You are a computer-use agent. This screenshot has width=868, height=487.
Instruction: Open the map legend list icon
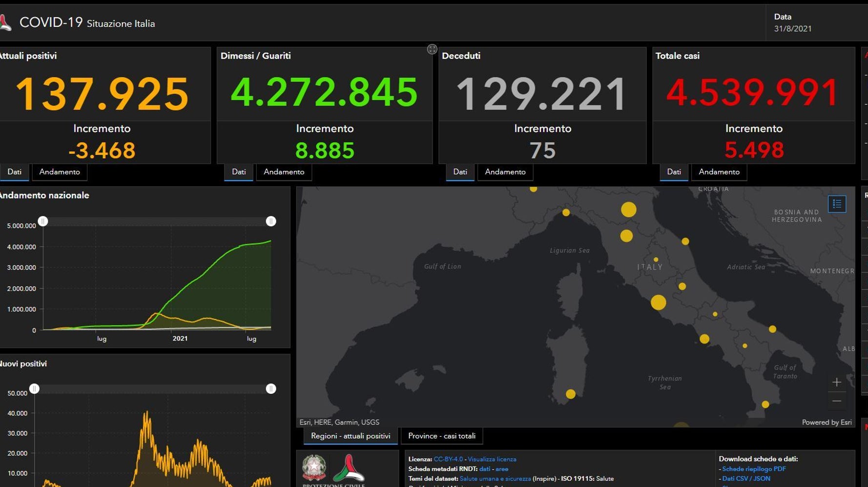pos(837,204)
